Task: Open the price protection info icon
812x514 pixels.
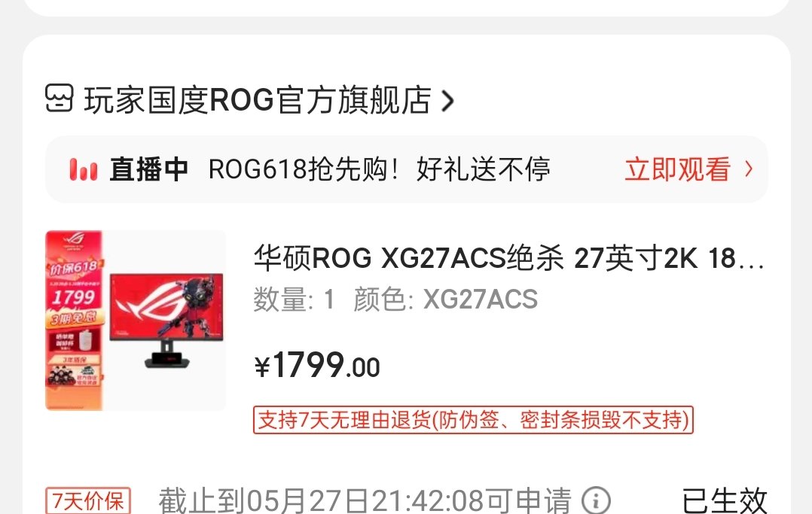Action: [x=596, y=500]
